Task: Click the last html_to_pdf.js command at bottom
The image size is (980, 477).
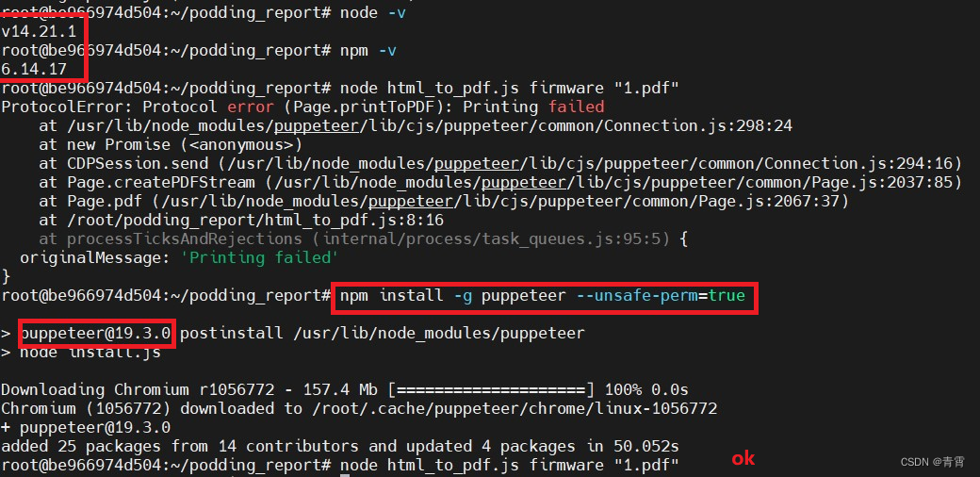Action: 510,466
